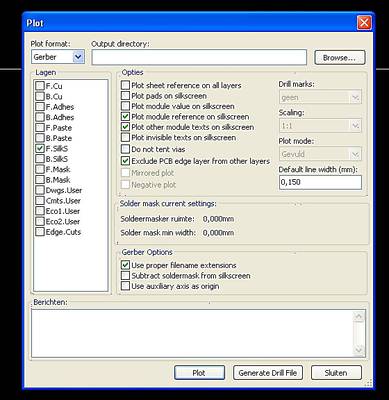Click the Default line width field

pyautogui.click(x=320, y=182)
